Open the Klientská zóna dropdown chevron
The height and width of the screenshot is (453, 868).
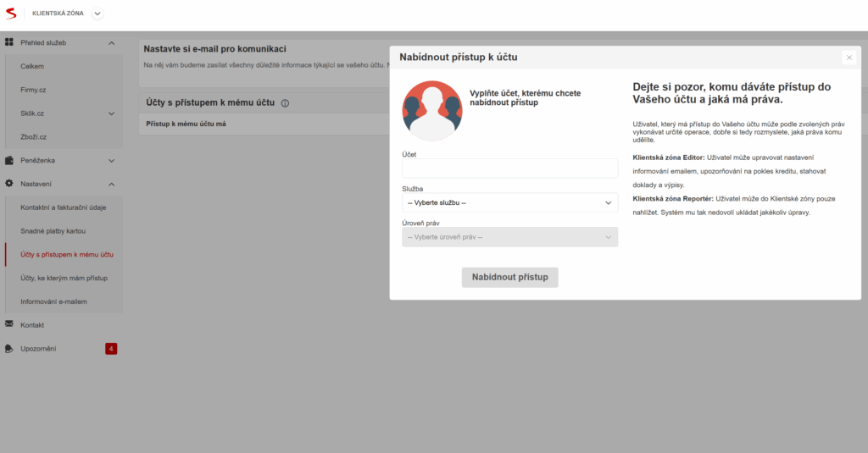pyautogui.click(x=97, y=14)
